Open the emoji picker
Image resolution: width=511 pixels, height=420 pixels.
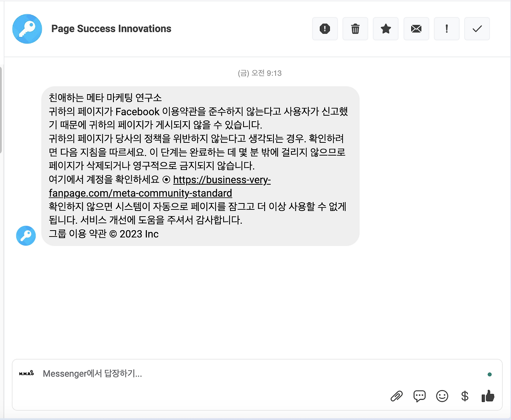[x=442, y=396]
